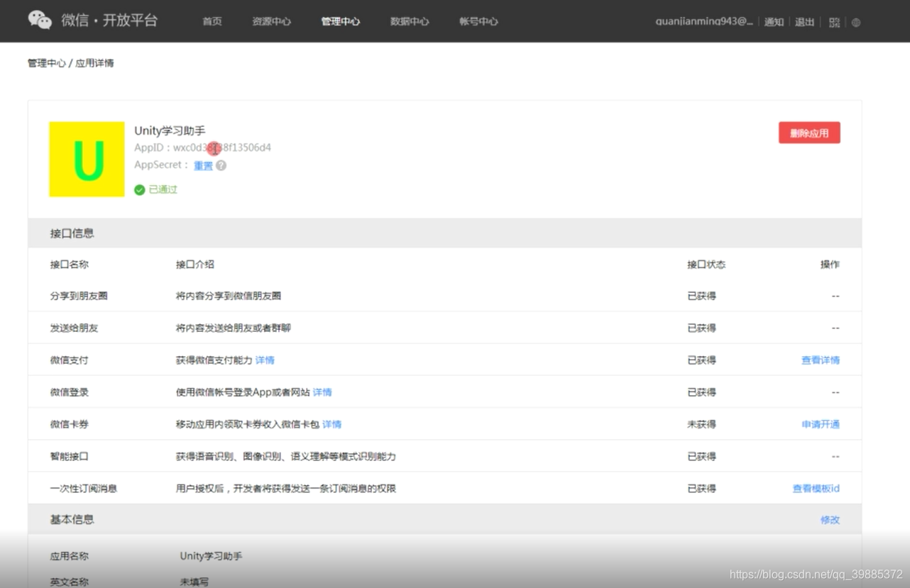Click 微信·开放平台 site title
Viewport: 910px width, 588px height.
click(109, 20)
